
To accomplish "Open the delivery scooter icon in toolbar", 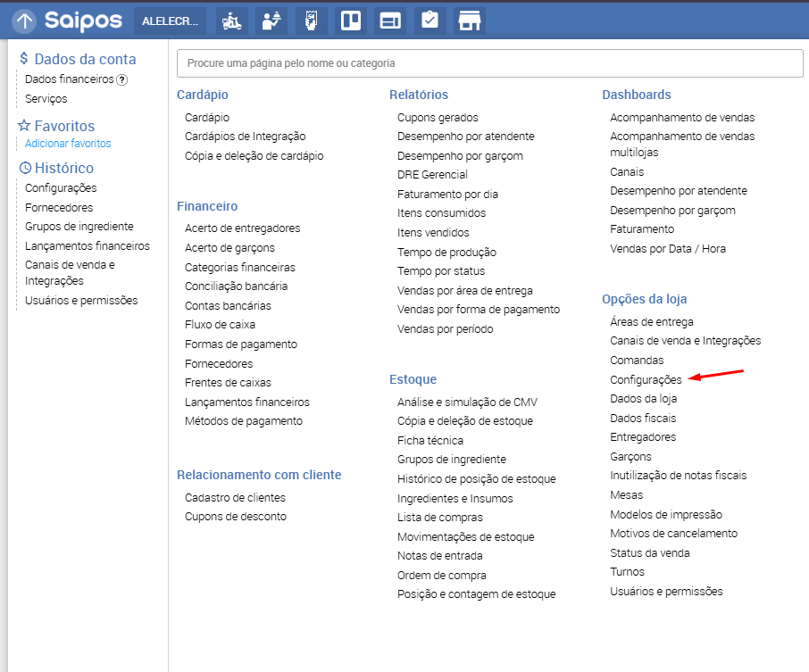I will (x=232, y=21).
